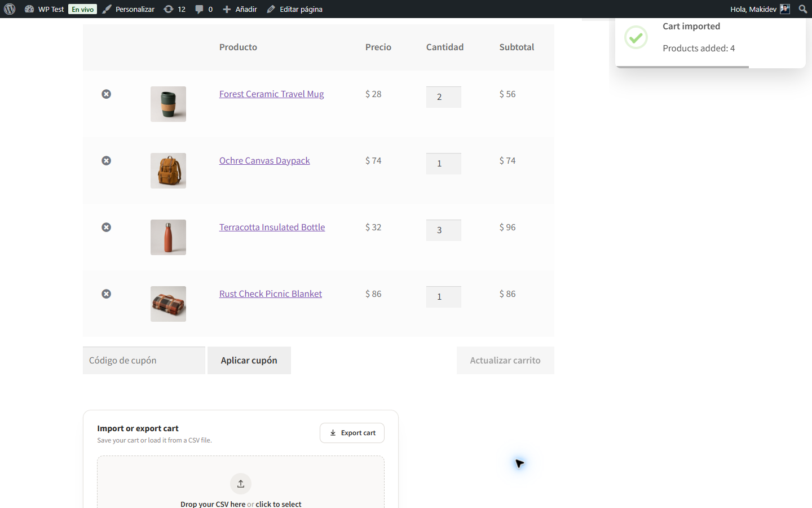Click the Cart imported notification title
This screenshot has height=508, width=812.
coord(691,27)
